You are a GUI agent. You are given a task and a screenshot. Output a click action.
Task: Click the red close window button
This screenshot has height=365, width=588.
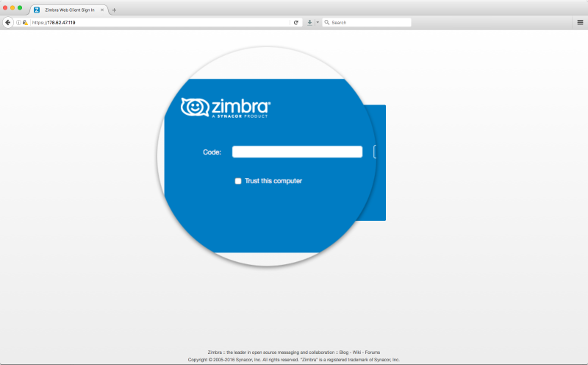[5, 7]
